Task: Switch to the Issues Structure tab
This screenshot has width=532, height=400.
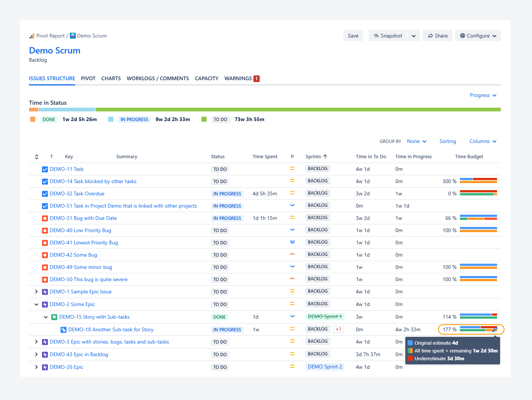Action: (x=52, y=78)
